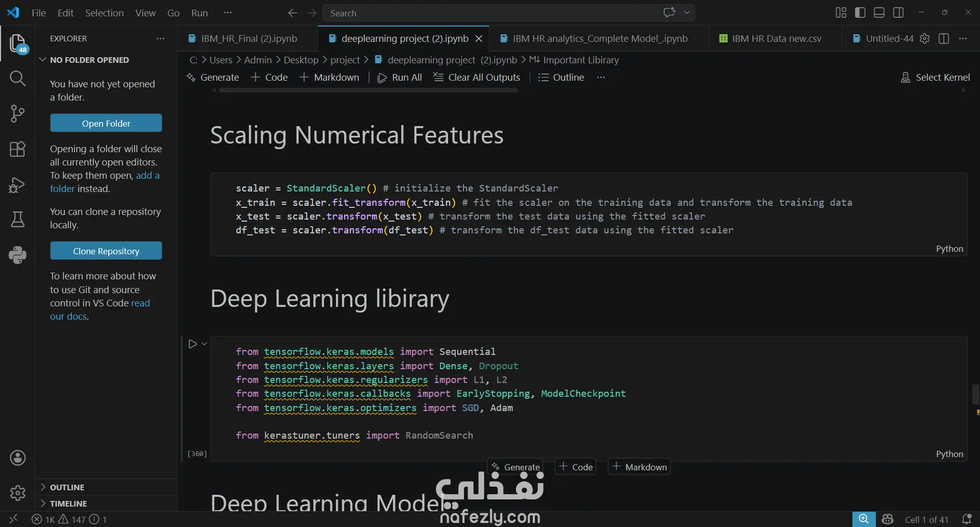The image size is (980, 527).
Task: Add a Markdown cell from top toolbar
Action: [x=329, y=78]
